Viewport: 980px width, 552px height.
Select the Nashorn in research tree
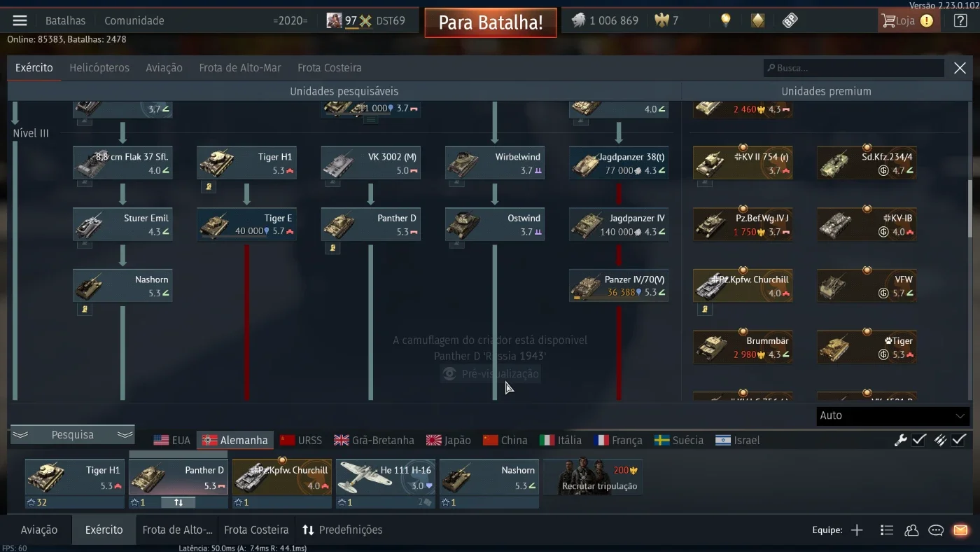[122, 286]
